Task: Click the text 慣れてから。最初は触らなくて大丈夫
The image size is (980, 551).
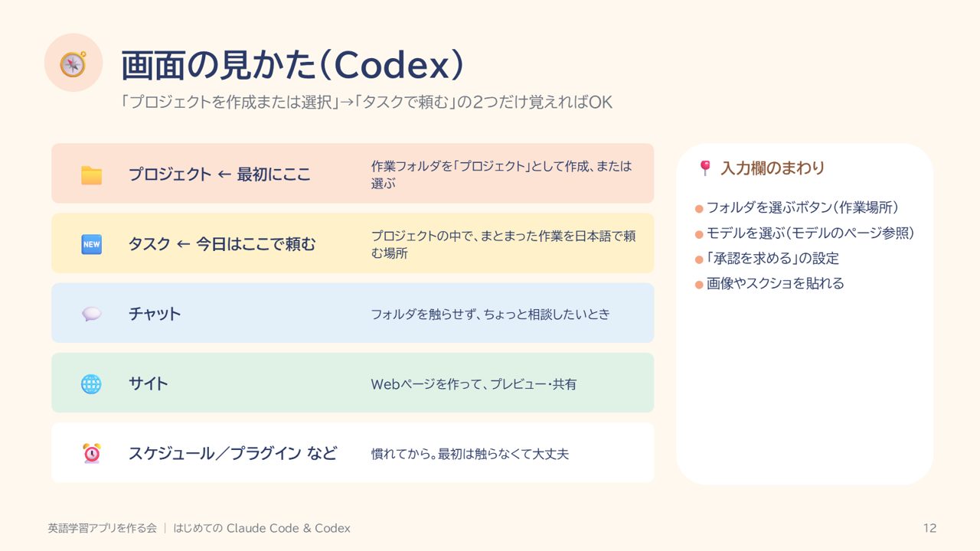Action: pos(470,454)
